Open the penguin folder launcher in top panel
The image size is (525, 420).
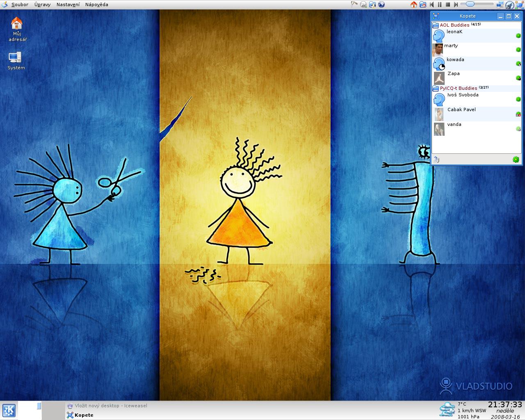pyautogui.click(x=372, y=5)
